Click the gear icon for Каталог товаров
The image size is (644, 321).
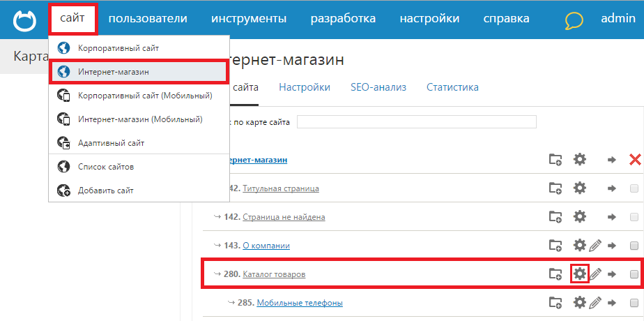(x=579, y=274)
